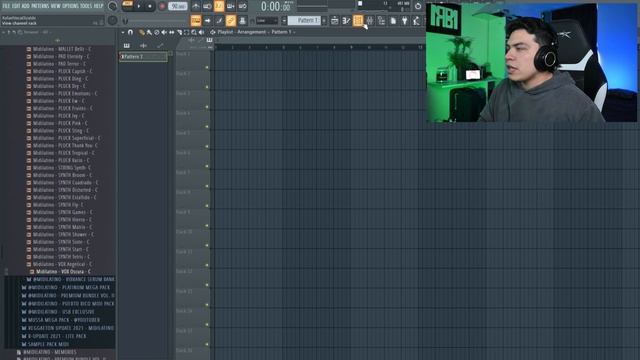Viewport: 640px width, 360px height.
Task: Toggle Pattern/Song mode switch
Action: point(127,5)
